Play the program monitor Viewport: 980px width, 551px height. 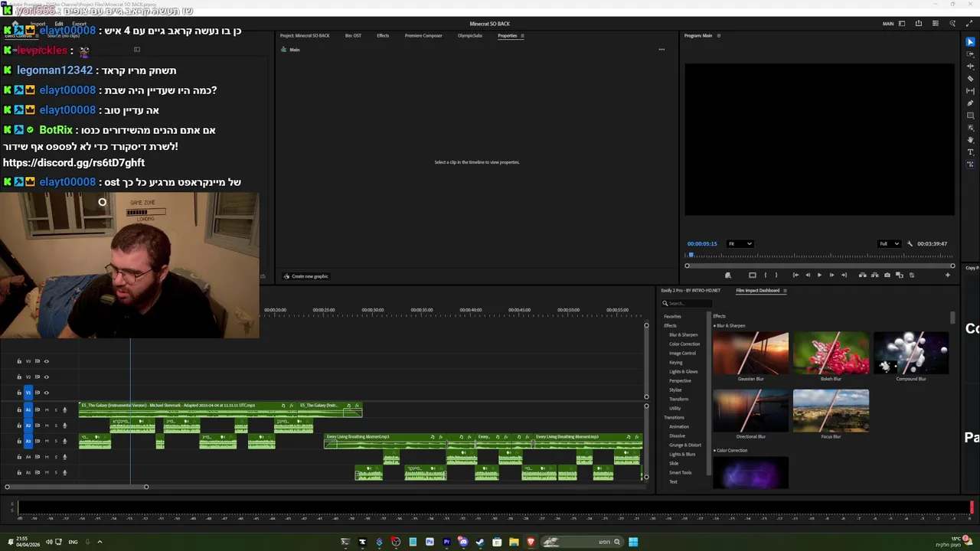pos(819,275)
